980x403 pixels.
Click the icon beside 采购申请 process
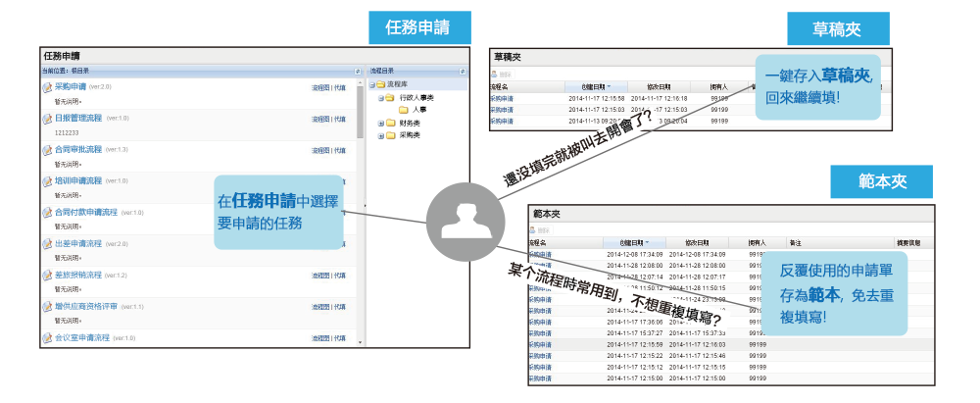[46, 87]
